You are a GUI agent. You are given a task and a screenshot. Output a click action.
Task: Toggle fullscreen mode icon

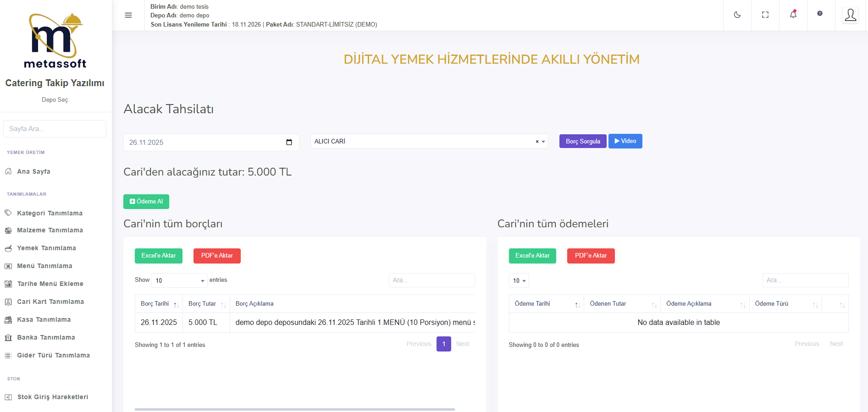point(765,15)
